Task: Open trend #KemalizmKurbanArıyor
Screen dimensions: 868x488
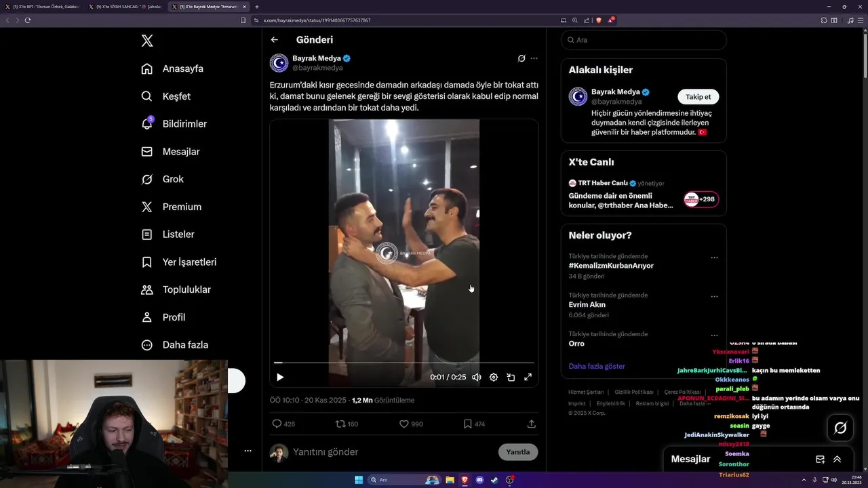Action: click(611, 266)
